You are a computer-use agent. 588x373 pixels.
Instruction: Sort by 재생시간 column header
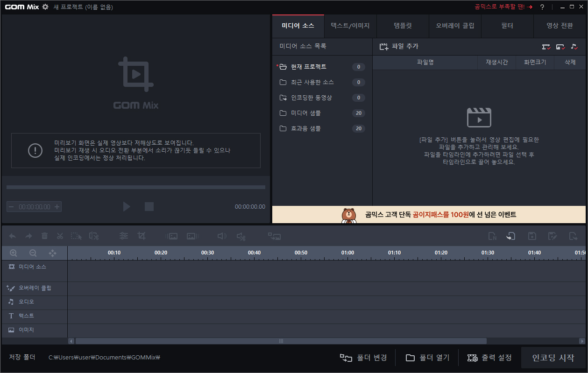point(497,62)
